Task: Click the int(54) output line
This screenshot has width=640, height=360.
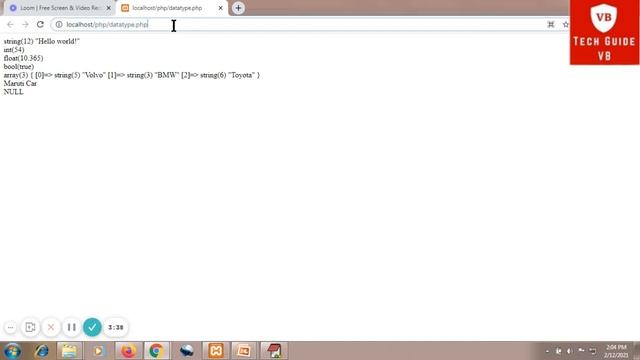Action: coord(14,50)
